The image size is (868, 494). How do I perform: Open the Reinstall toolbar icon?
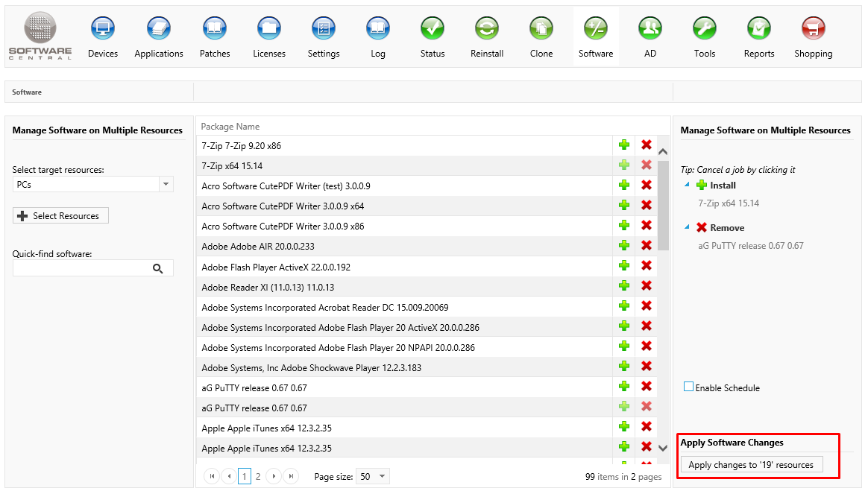[x=487, y=30]
